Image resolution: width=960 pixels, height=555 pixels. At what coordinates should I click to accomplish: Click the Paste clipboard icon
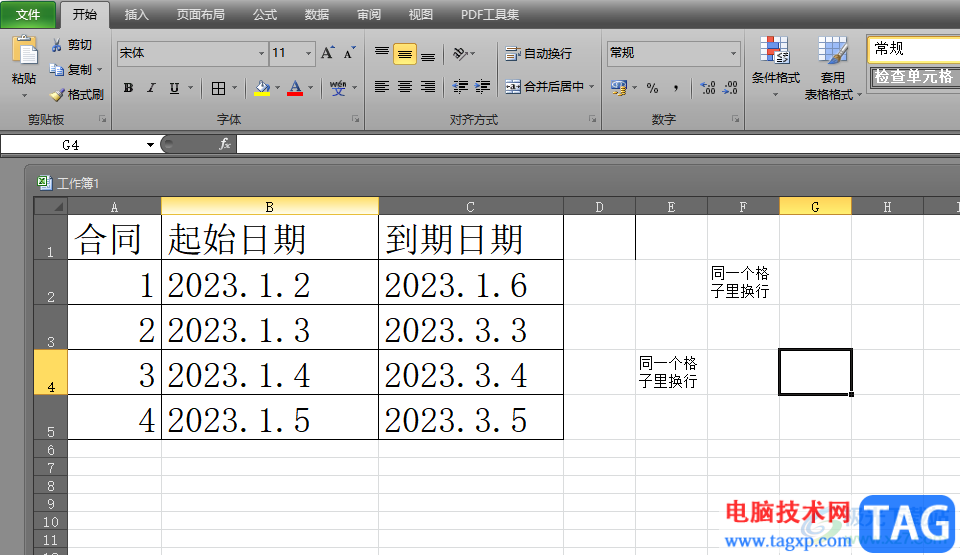(25, 50)
